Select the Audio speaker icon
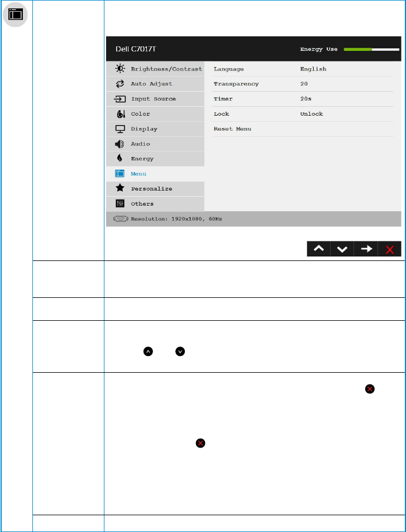The width and height of the screenshot is (406, 532). coord(120,144)
